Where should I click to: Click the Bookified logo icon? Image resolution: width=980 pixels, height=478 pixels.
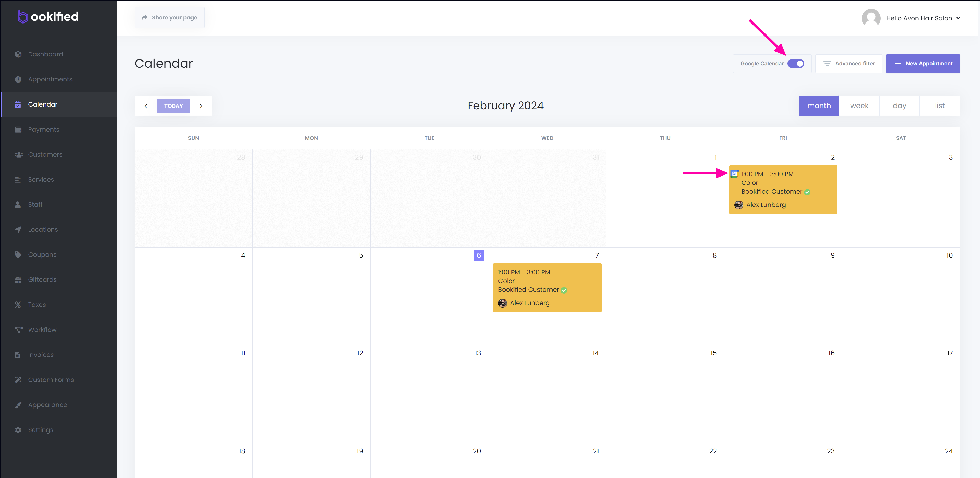[x=23, y=16]
